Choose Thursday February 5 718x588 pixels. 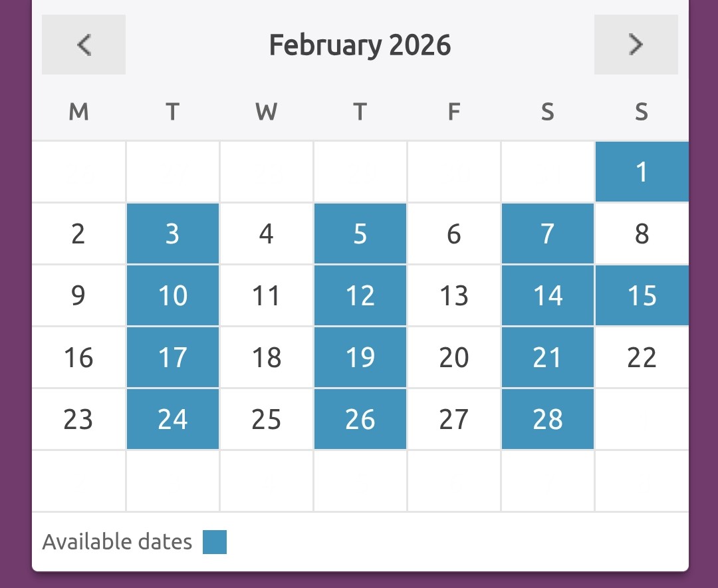(x=360, y=234)
